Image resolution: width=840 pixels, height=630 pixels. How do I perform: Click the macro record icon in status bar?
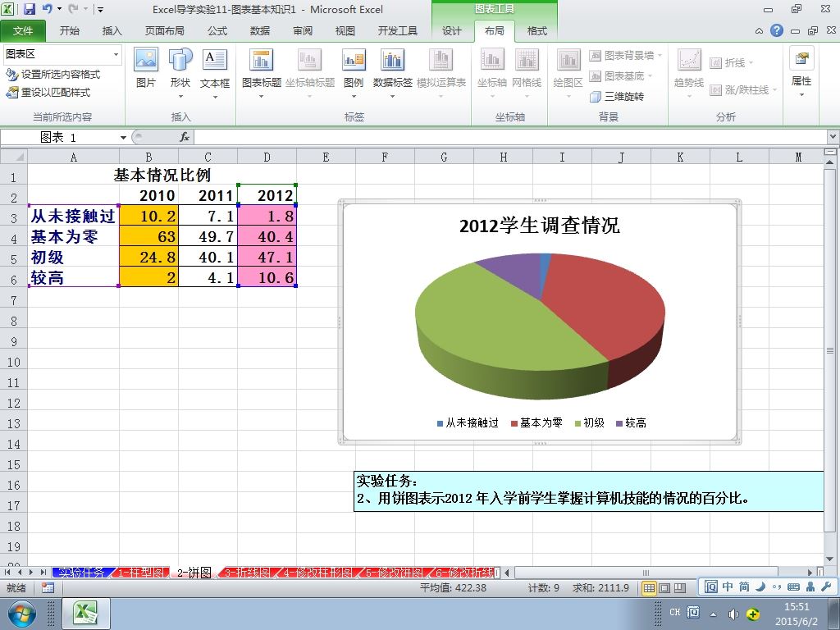(48, 587)
